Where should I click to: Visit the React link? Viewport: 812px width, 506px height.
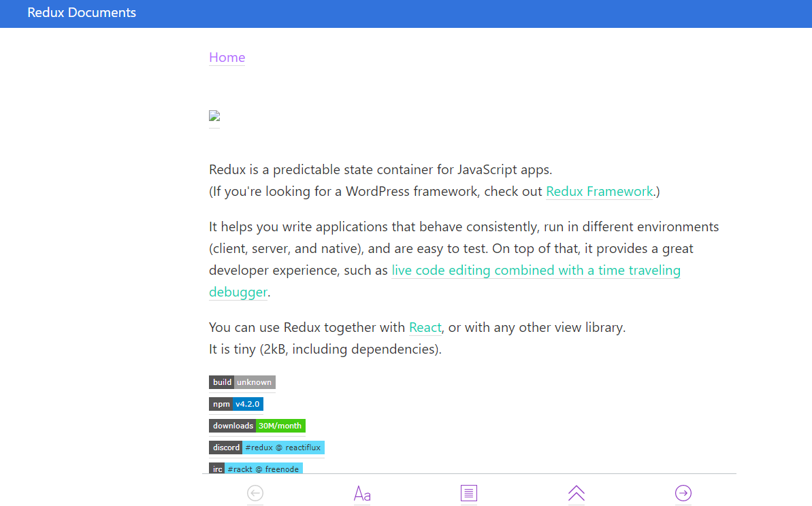click(x=425, y=328)
